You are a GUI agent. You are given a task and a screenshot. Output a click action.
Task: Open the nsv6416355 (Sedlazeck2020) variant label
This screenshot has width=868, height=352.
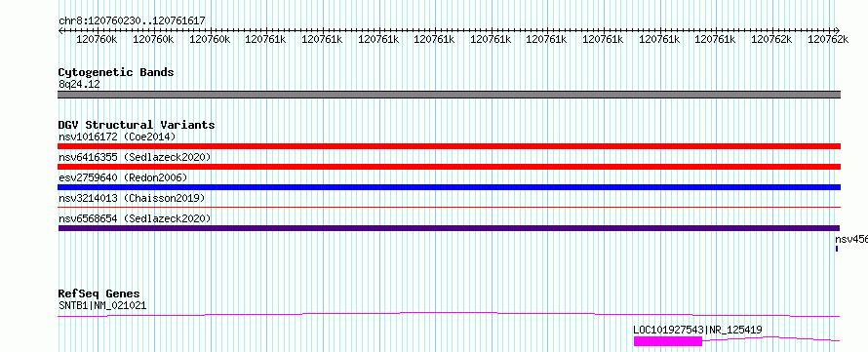pos(135,157)
